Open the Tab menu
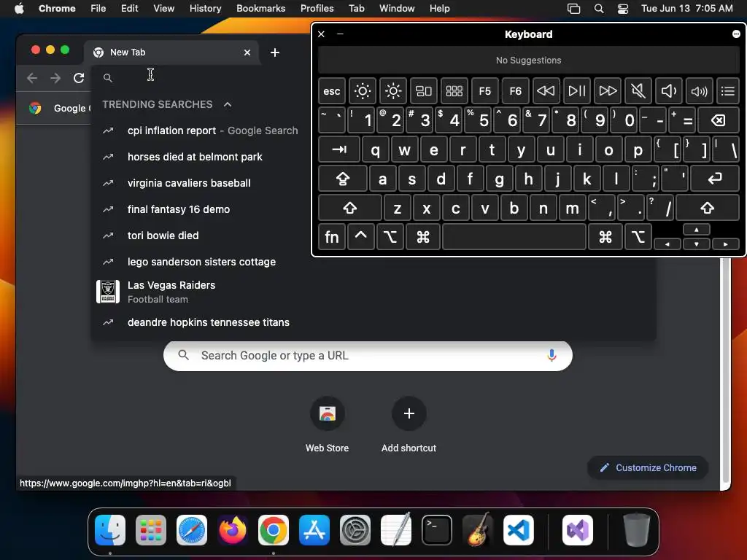 (x=356, y=8)
